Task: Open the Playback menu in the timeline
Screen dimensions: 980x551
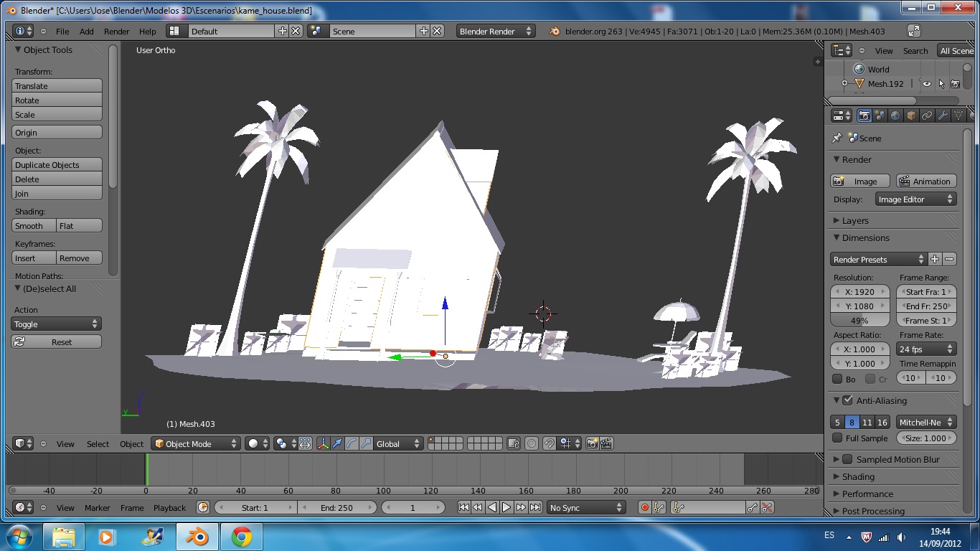Action: point(169,507)
